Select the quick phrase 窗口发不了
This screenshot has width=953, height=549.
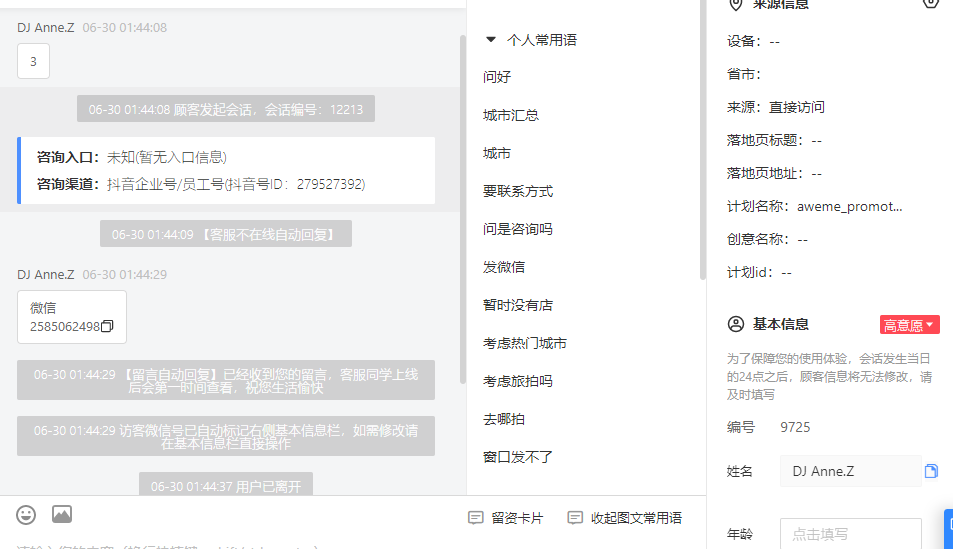click(518, 457)
